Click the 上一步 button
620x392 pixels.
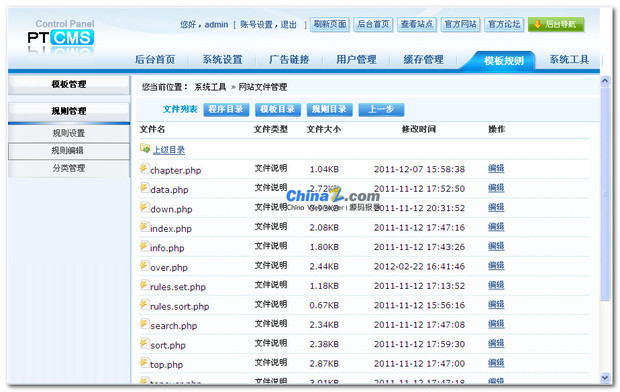tap(381, 110)
